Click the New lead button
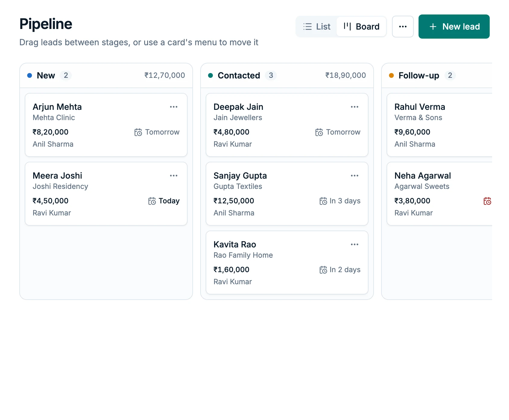509x420 pixels. click(454, 27)
